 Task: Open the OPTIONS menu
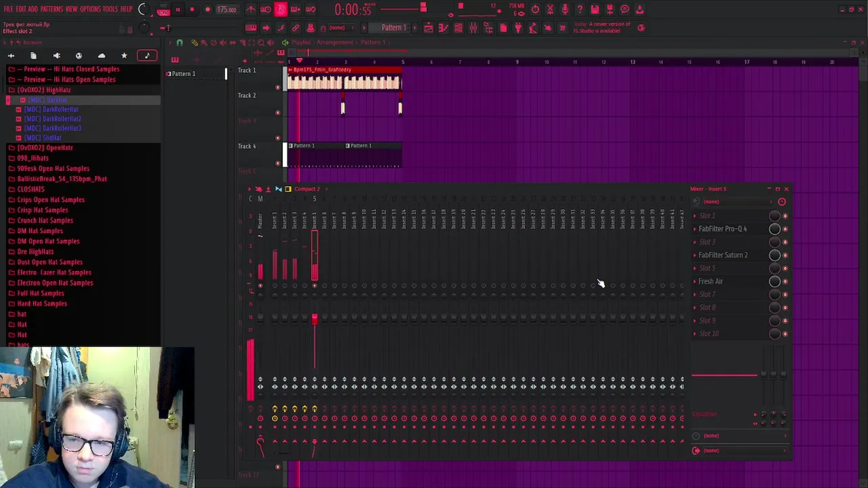pos(90,9)
